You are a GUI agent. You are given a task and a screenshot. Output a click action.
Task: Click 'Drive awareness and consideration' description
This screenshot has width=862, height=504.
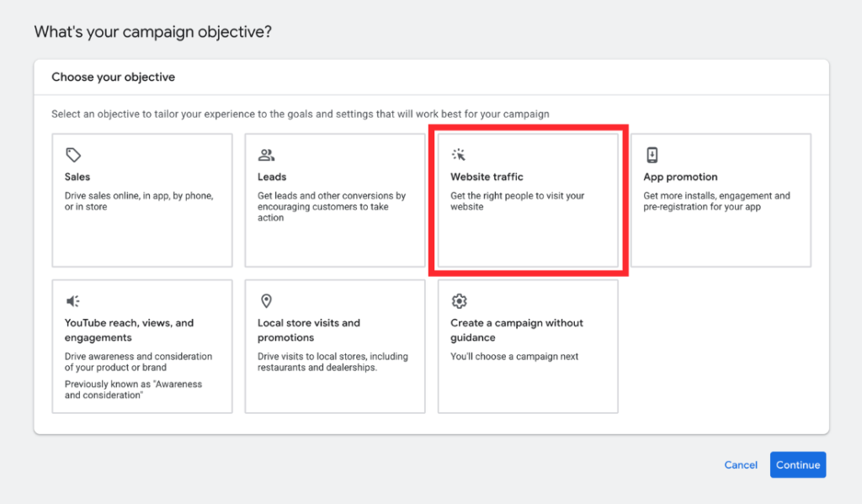pos(138,362)
